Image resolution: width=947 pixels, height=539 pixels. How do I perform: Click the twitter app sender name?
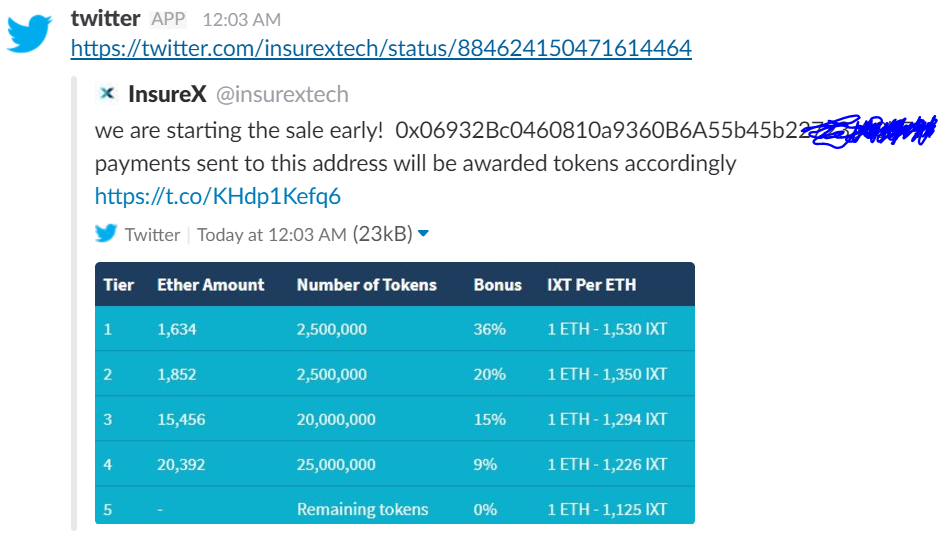pos(106,19)
